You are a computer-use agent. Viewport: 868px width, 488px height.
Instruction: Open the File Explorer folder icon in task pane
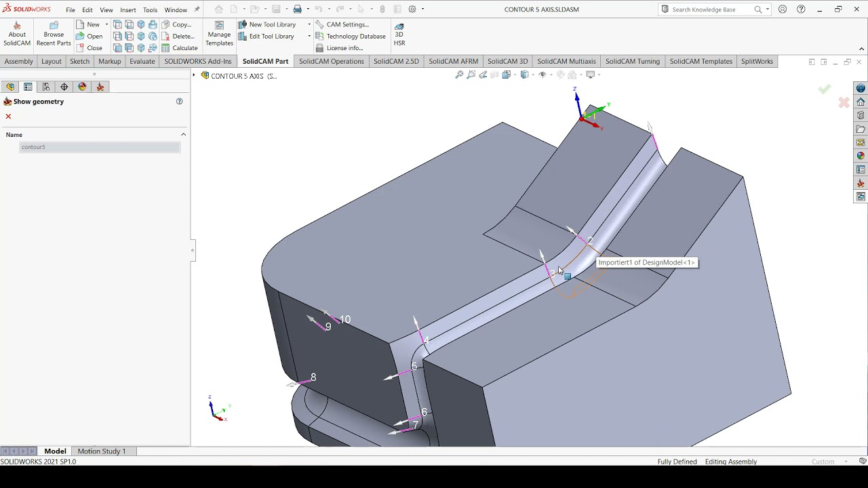[861, 129]
